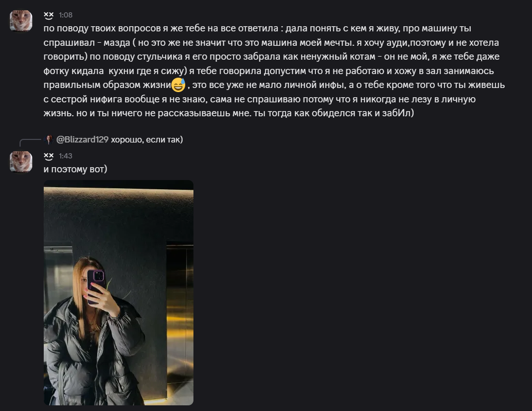Image resolution: width=532 pixels, height=411 pixels.
Task: Click the 1:08 message timestamp
Action: point(65,15)
